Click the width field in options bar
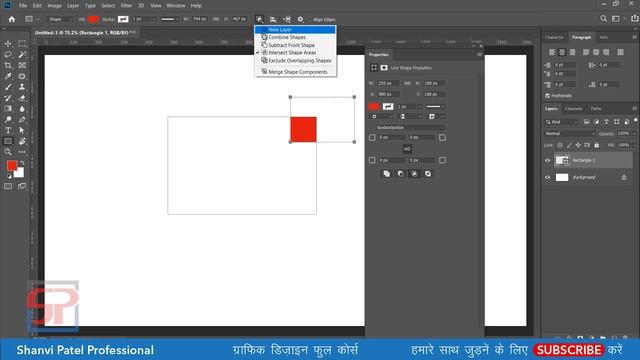Viewport: 640px width, 360px height. tap(200, 19)
